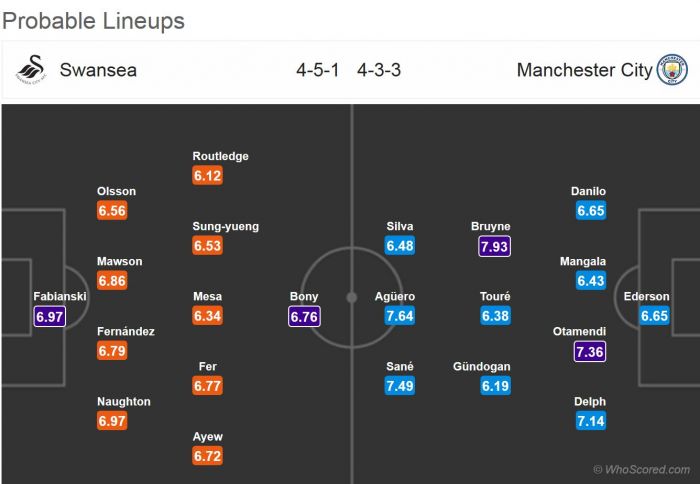
Task: Click Ederson's 6.65 rating badge
Action: 654,316
